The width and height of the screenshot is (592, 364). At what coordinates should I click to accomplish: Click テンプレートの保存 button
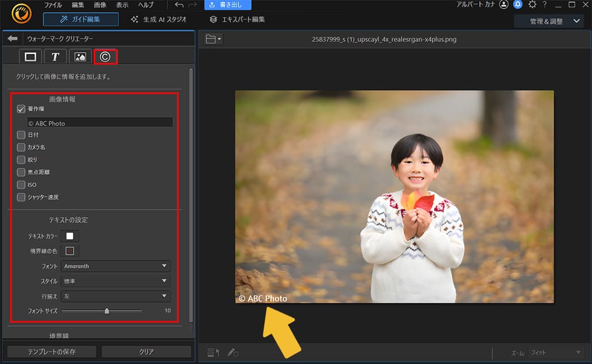click(52, 352)
